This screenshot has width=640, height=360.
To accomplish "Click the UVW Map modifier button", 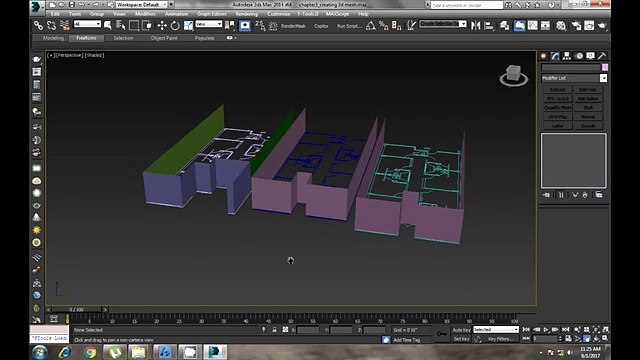I will pos(558,117).
